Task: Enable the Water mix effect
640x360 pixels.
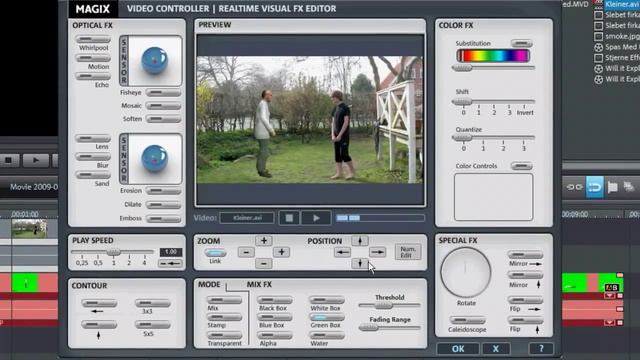Action: point(327,336)
